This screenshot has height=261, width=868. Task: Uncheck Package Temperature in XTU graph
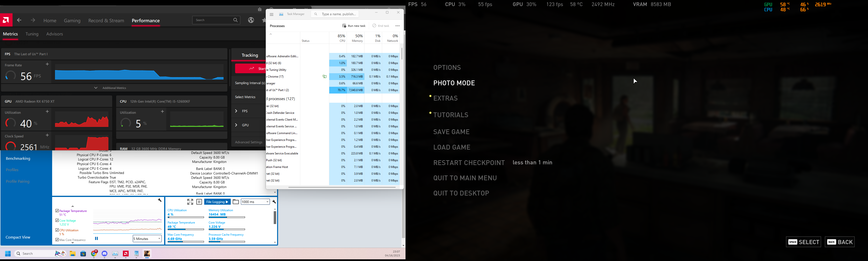57,211
